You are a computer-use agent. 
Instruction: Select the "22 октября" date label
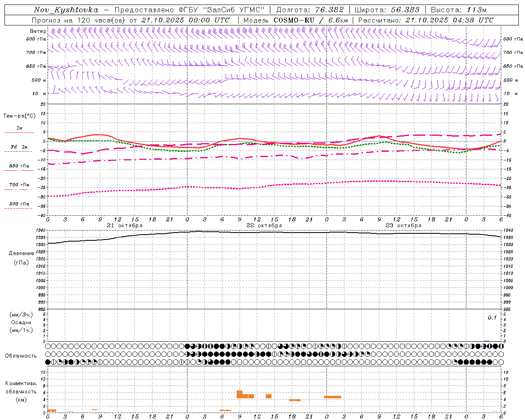pyautogui.click(x=264, y=226)
